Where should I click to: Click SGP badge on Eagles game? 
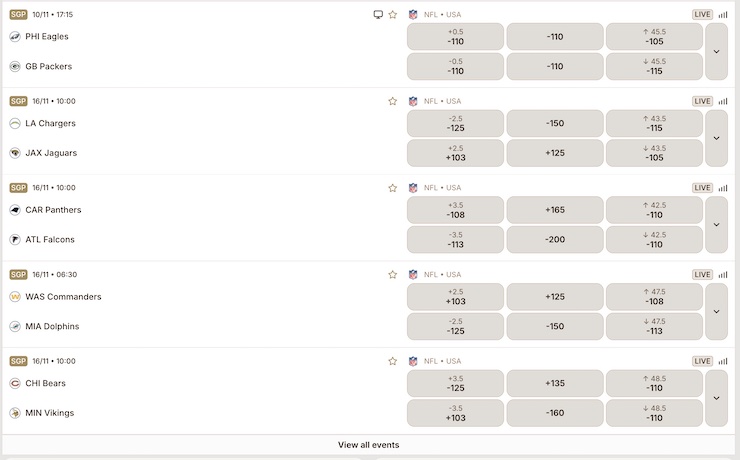tap(18, 15)
